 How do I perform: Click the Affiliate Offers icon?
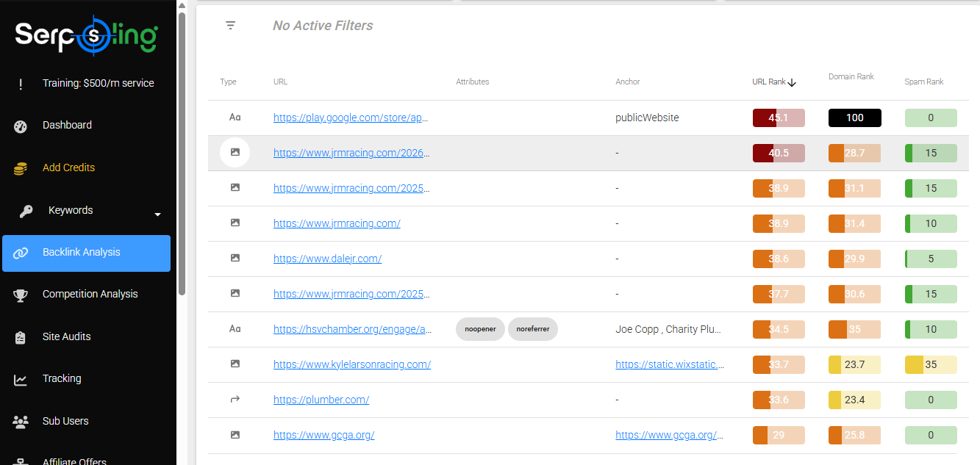click(21, 462)
